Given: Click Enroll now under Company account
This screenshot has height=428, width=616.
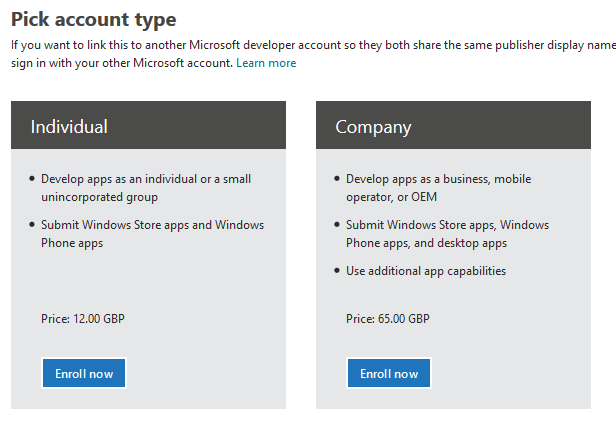Looking at the screenshot, I should (x=389, y=373).
